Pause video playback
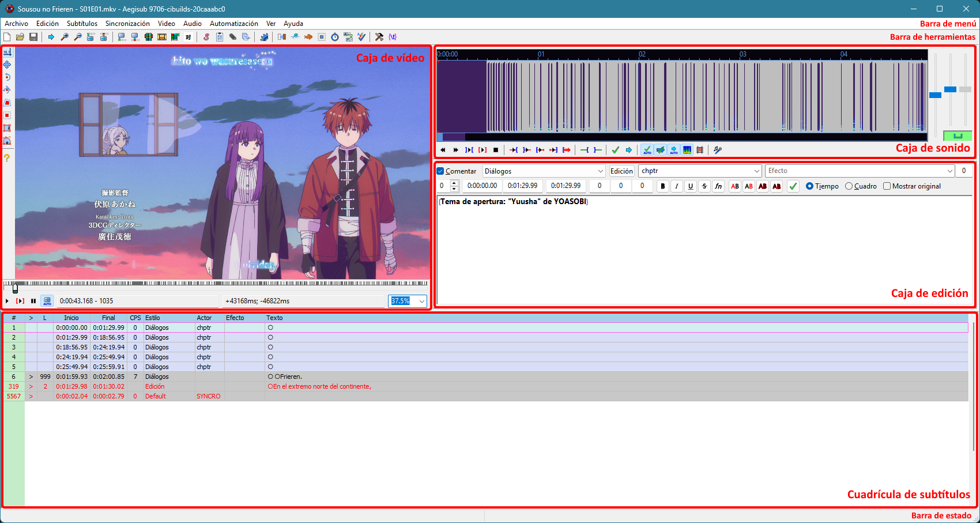980x523 pixels. [x=33, y=301]
